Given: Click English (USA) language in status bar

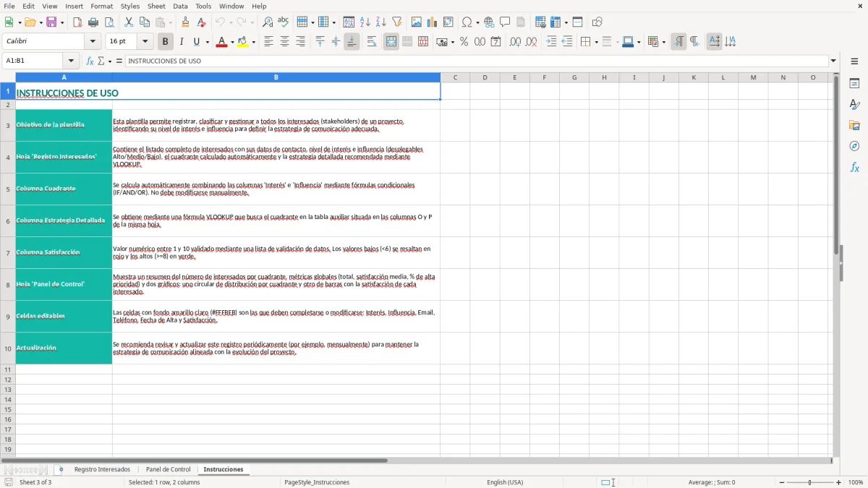Looking at the screenshot, I should (x=505, y=482).
